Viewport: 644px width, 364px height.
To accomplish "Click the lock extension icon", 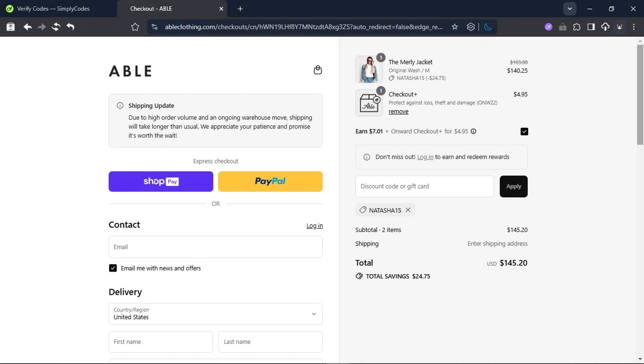I will (562, 27).
